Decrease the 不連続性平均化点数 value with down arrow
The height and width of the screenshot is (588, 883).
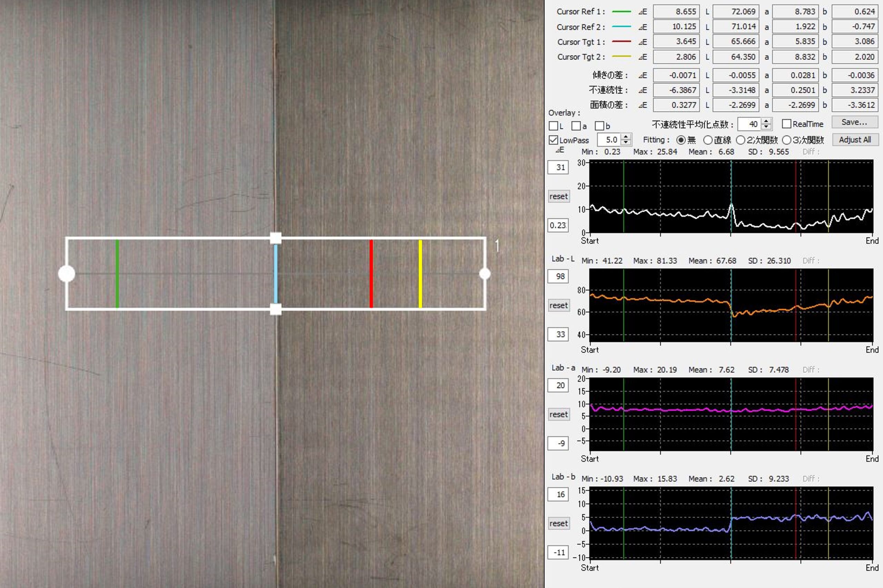[767, 127]
